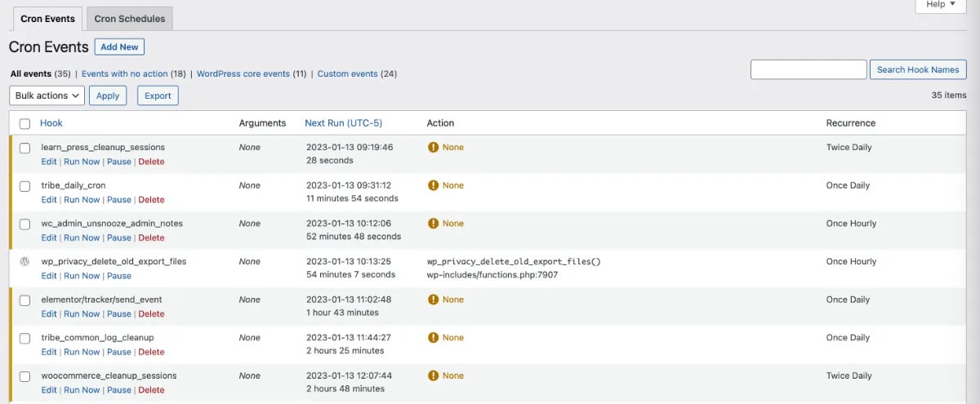Viewport: 980px width, 404px height.
Task: Check the tribe_common_log_cleanup row checkbox
Action: [24, 338]
